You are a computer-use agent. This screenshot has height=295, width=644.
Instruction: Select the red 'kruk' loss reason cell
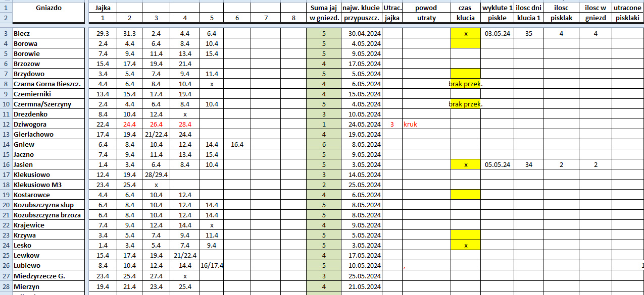pyautogui.click(x=426, y=124)
